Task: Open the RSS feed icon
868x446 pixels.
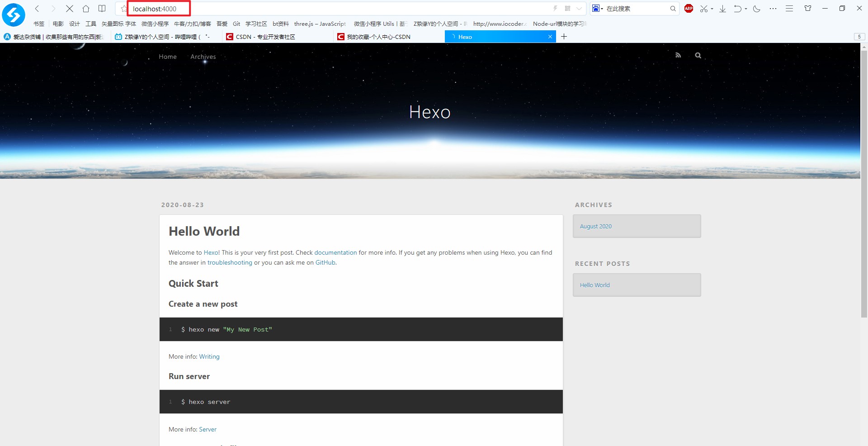Action: (678, 55)
